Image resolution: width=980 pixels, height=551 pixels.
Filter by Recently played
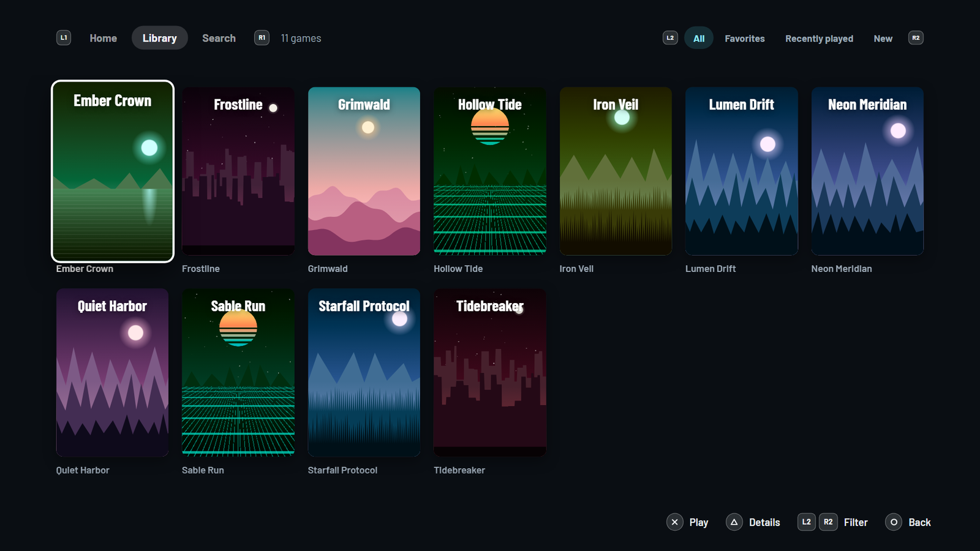pos(819,38)
